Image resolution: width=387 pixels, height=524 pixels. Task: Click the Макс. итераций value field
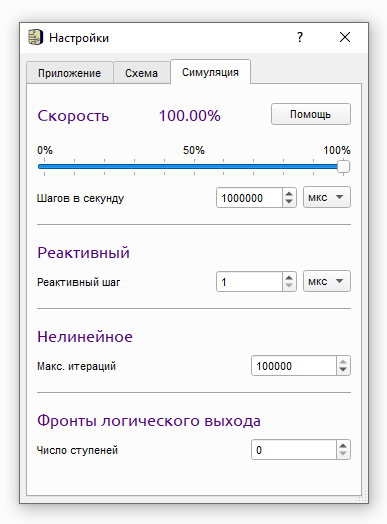pyautogui.click(x=294, y=366)
